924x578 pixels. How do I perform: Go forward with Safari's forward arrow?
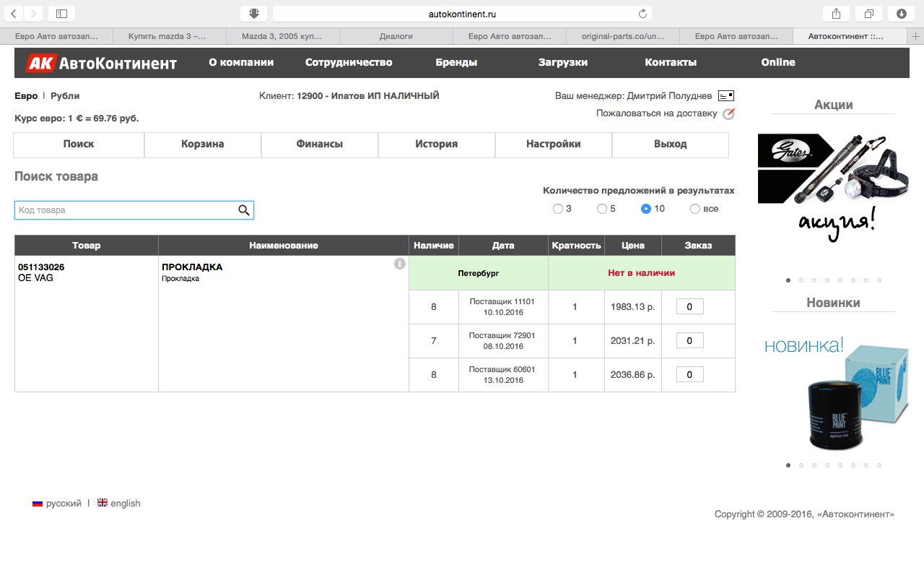[x=33, y=14]
